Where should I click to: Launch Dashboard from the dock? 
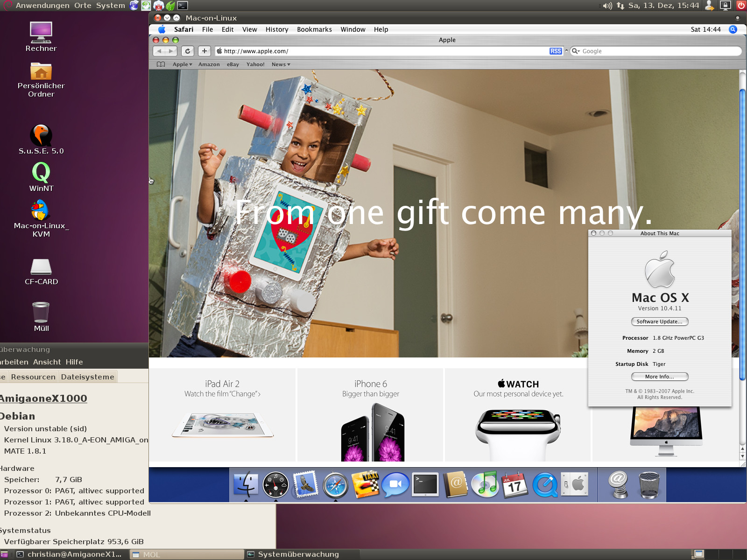(x=275, y=484)
